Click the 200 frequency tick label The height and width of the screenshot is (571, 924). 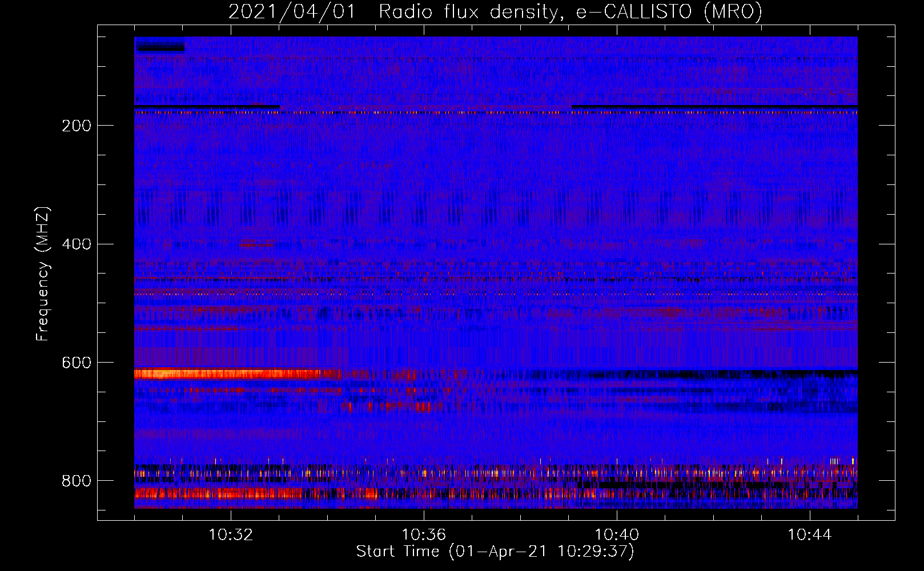[x=77, y=126]
